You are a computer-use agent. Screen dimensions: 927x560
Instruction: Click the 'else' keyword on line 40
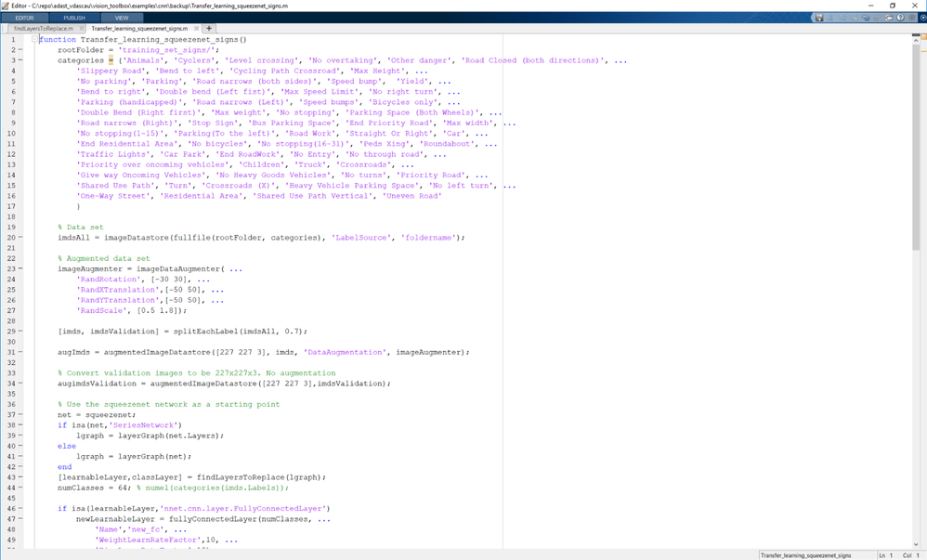coord(67,446)
